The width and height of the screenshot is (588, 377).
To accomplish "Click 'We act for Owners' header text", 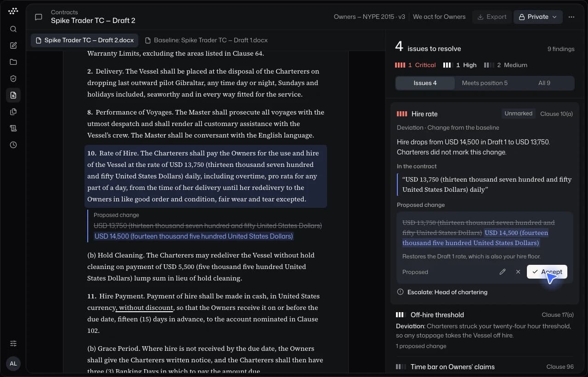I will pyautogui.click(x=439, y=17).
